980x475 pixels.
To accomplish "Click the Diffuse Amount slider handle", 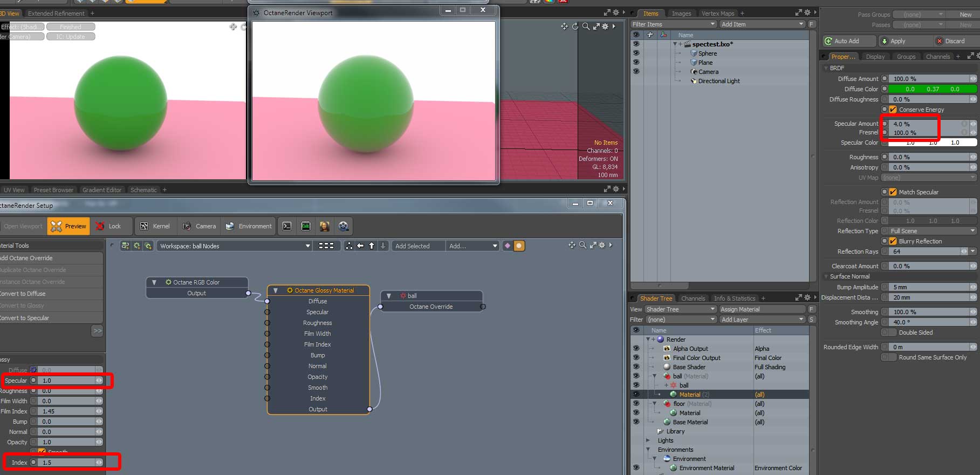I will [x=972, y=79].
